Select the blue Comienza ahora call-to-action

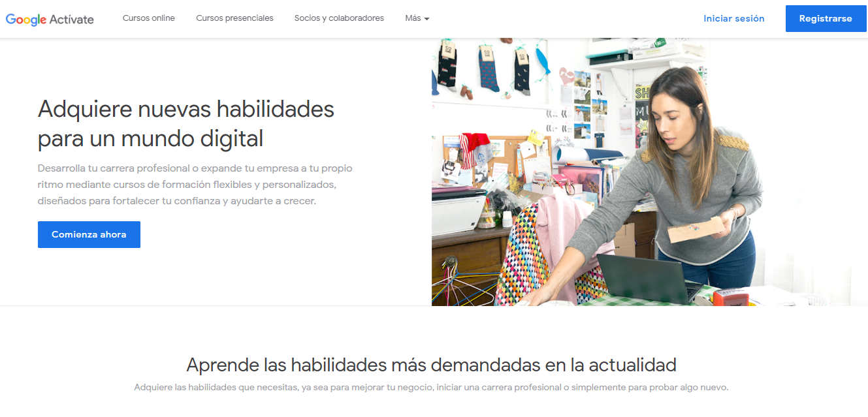[x=89, y=234]
